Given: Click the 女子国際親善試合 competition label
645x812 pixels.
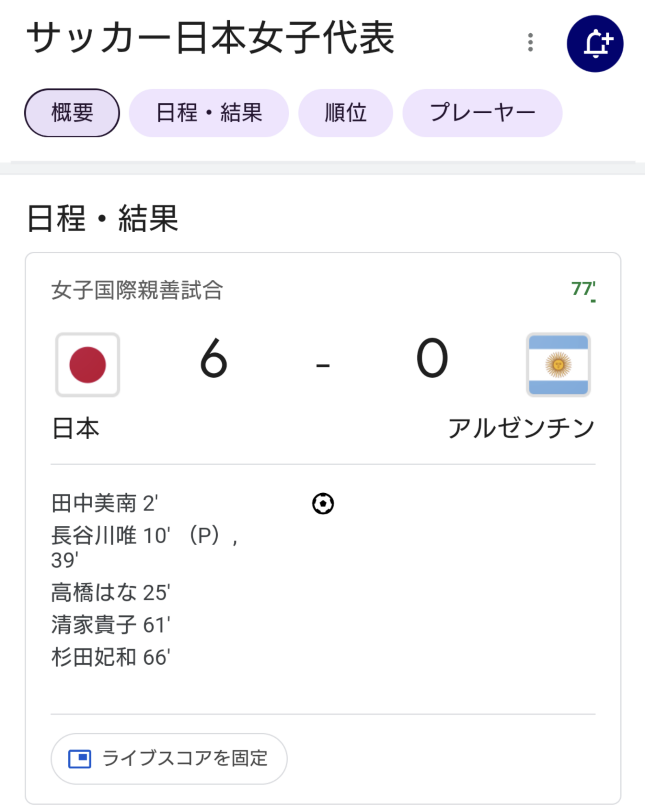Looking at the screenshot, I should tap(137, 290).
